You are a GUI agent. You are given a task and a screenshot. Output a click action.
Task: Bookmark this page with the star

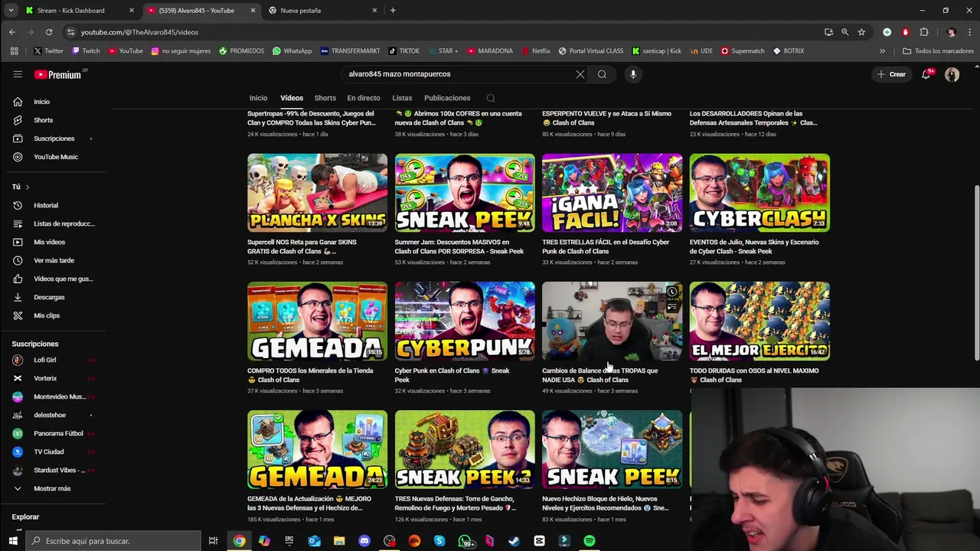point(861,32)
